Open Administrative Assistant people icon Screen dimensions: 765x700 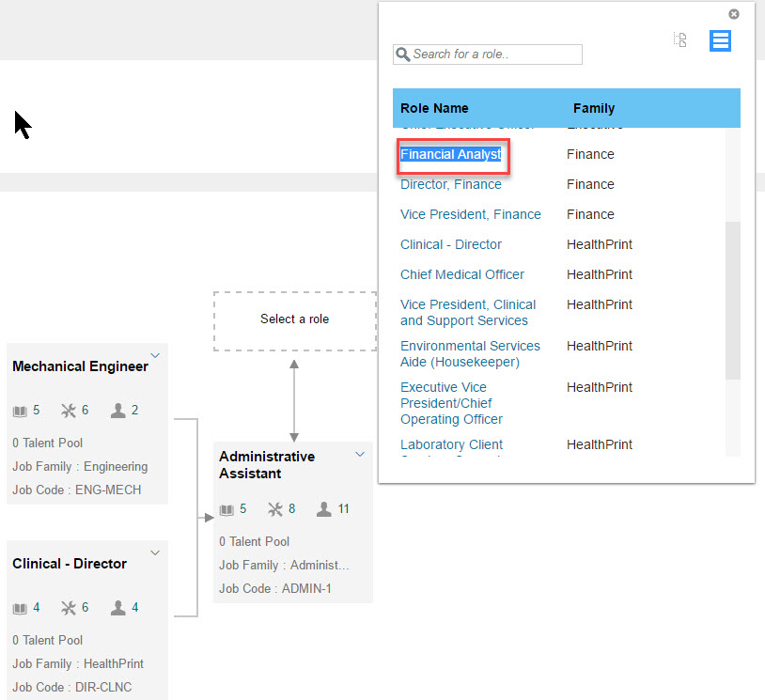pyautogui.click(x=324, y=509)
